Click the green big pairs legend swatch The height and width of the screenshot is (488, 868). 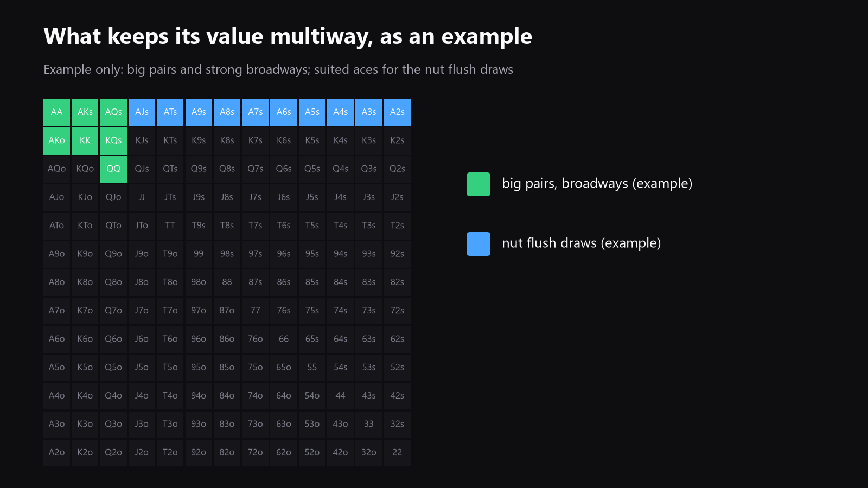tap(478, 184)
